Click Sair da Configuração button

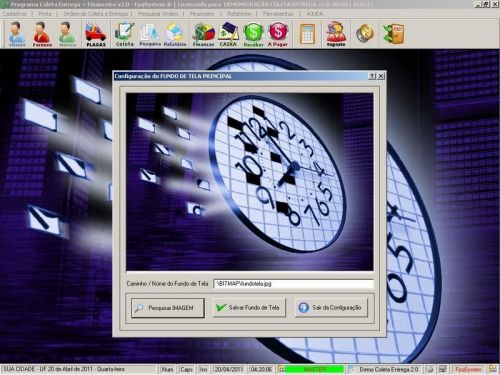coord(331,307)
